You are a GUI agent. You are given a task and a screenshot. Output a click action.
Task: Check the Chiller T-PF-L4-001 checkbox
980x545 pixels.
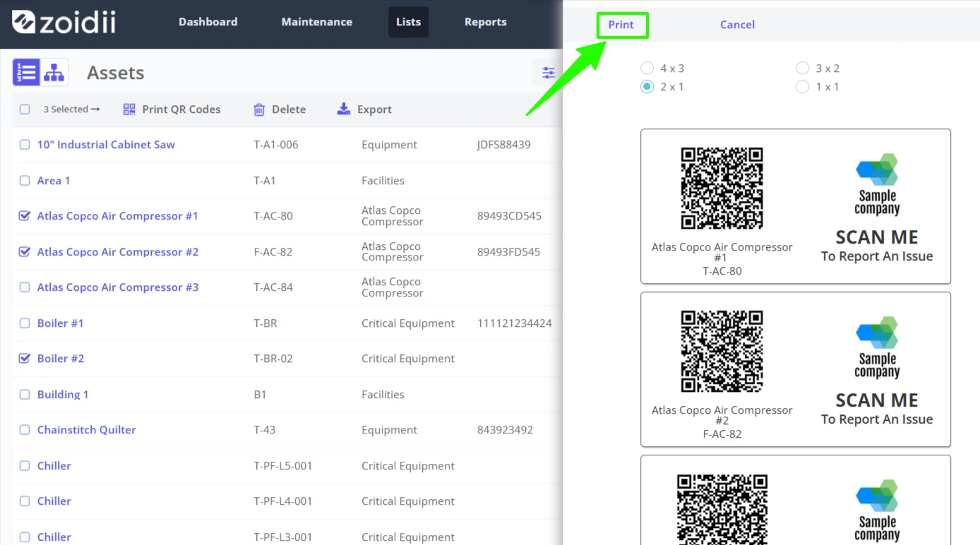tap(25, 501)
